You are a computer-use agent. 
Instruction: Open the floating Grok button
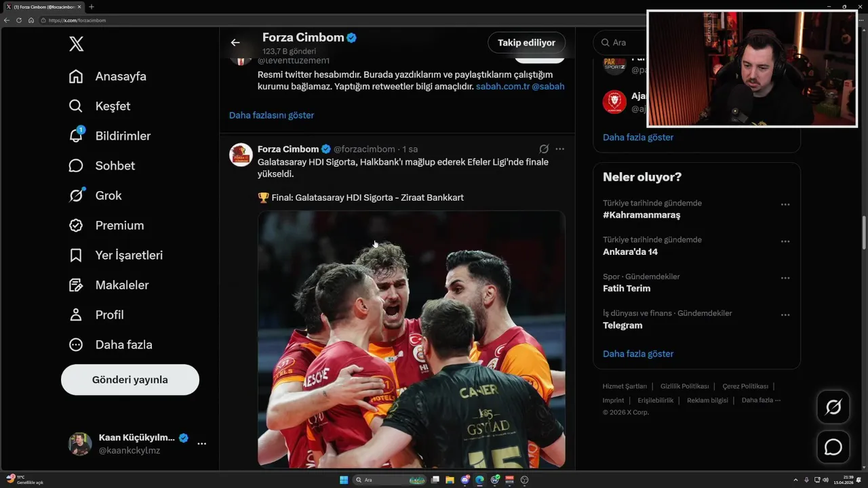833,407
